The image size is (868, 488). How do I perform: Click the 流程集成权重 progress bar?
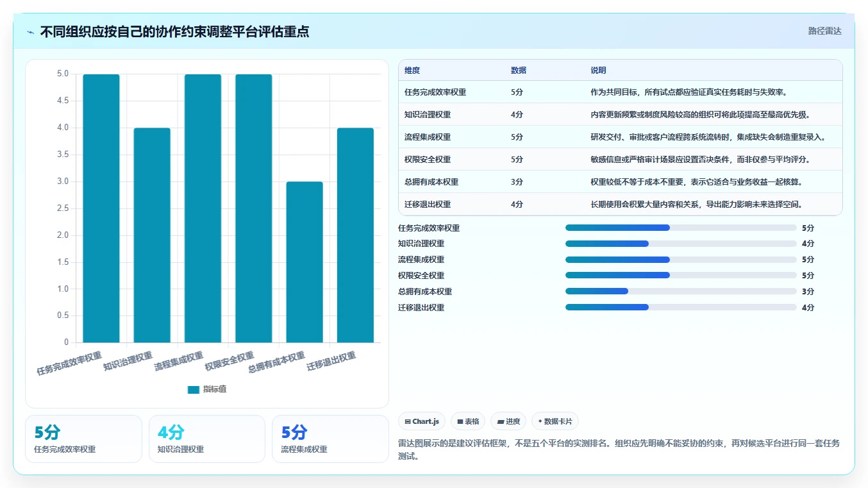[681, 260]
